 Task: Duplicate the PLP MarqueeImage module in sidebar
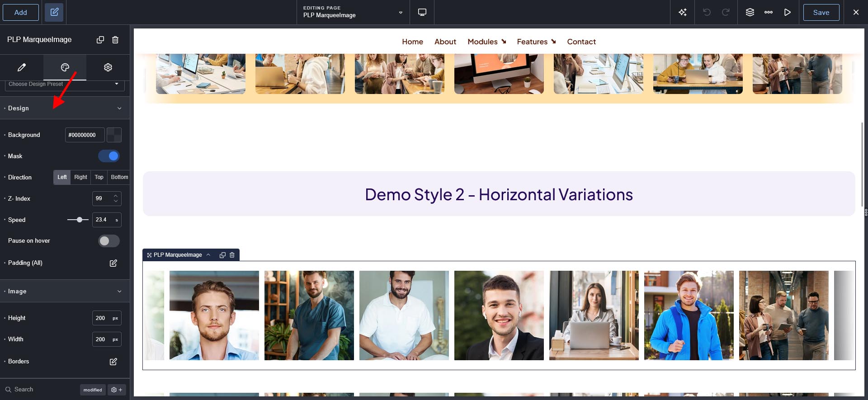pyautogui.click(x=100, y=40)
